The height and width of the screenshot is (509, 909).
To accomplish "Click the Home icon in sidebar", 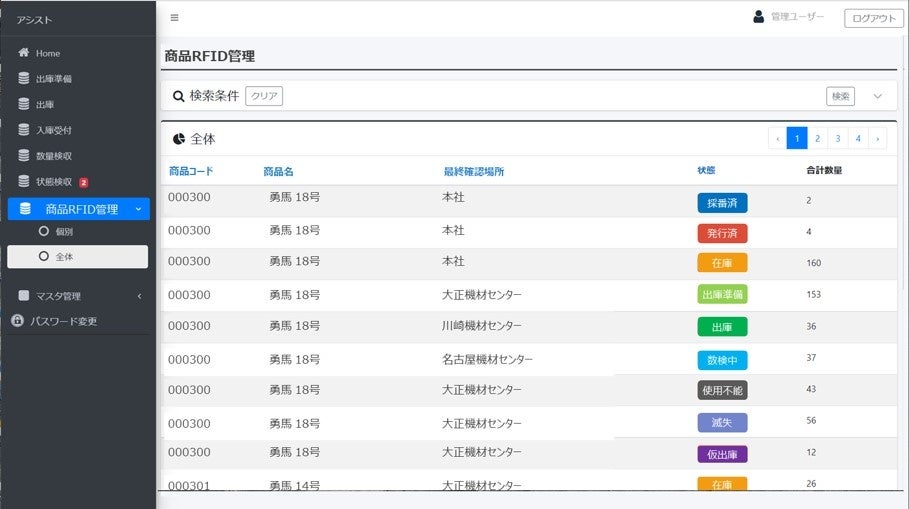I will pos(24,53).
